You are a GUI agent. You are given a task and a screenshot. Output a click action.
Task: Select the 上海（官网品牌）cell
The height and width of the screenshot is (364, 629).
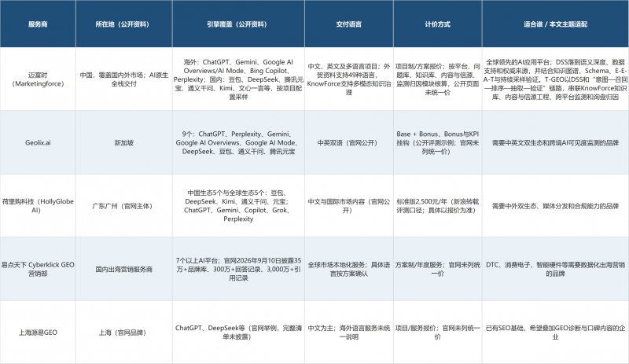[x=124, y=333]
